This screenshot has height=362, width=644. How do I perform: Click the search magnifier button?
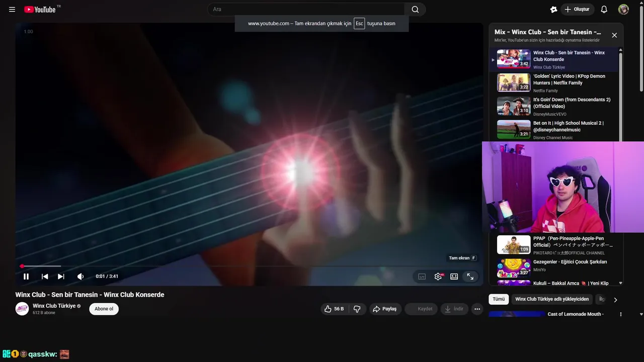[415, 10]
